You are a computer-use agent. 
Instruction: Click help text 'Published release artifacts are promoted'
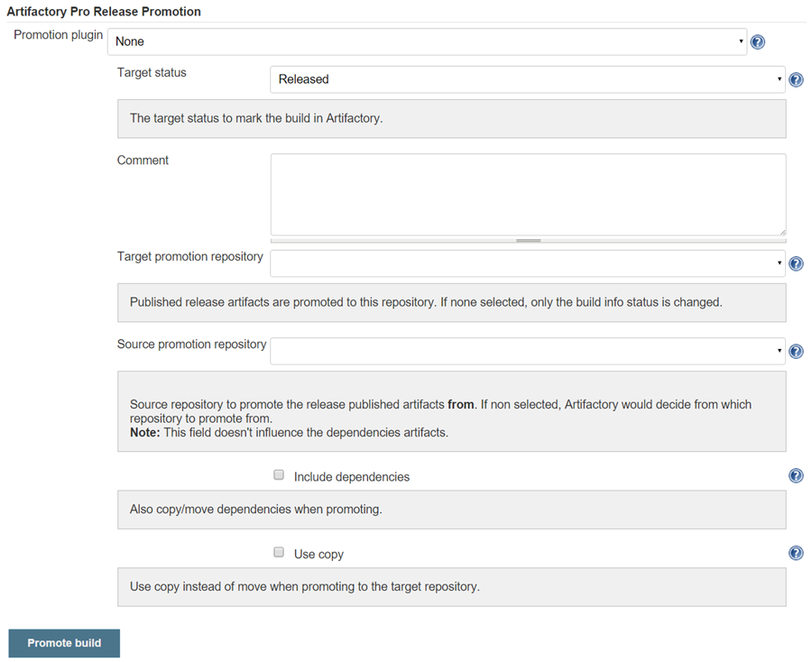(426, 302)
